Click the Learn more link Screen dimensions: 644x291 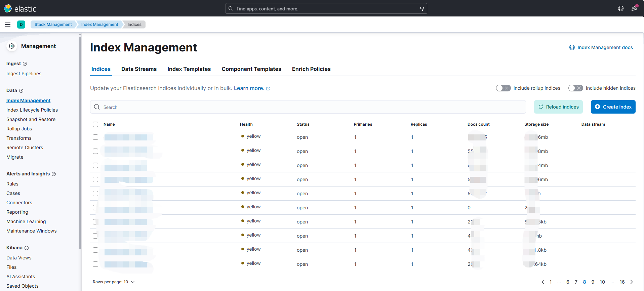249,88
